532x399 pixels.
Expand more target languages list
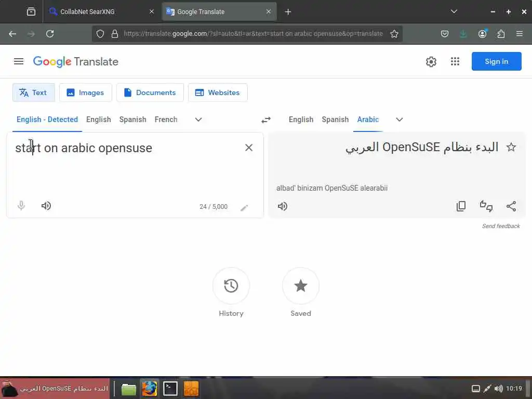click(400, 119)
